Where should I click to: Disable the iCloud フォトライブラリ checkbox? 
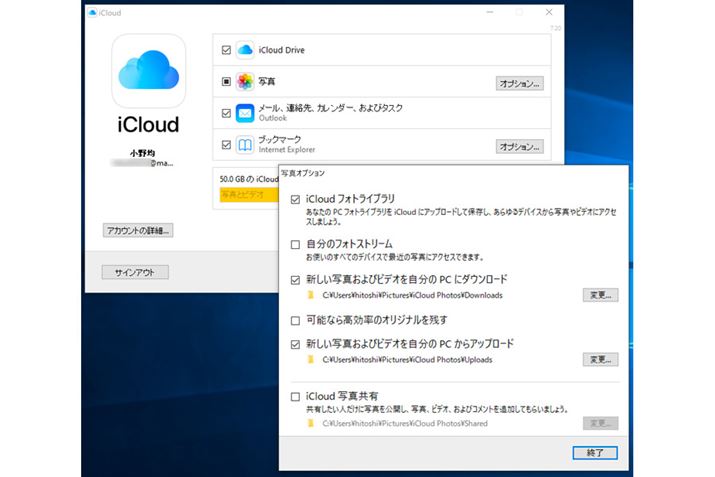point(295,199)
